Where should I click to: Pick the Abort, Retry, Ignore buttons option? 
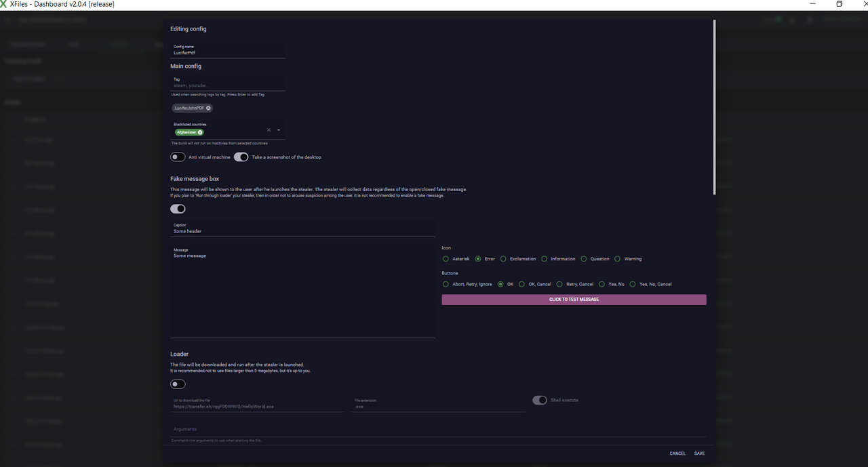[x=446, y=284]
